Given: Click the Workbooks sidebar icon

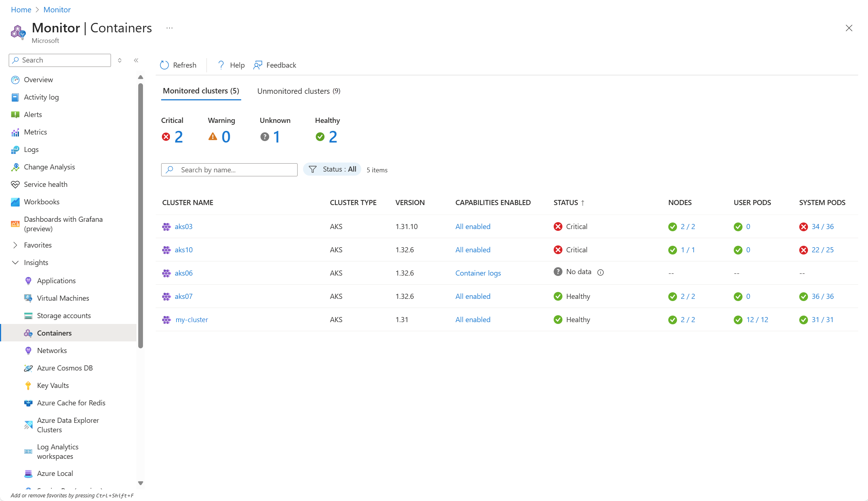Looking at the screenshot, I should click(x=15, y=202).
